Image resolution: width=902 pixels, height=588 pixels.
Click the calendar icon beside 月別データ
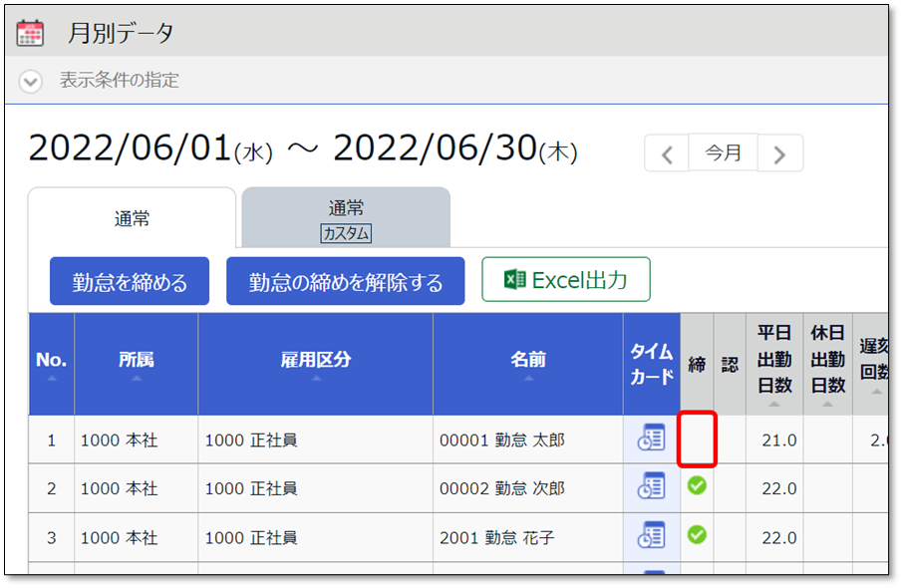click(31, 33)
